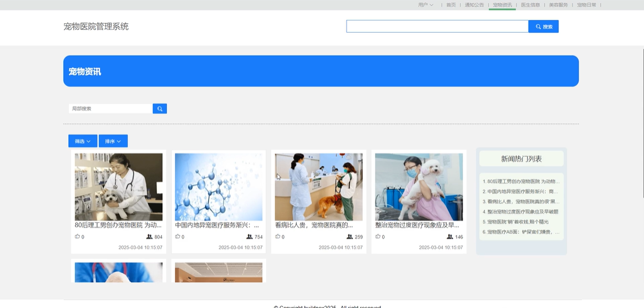Open the 宠物日常 nav item
644x308 pixels.
[x=586, y=5]
